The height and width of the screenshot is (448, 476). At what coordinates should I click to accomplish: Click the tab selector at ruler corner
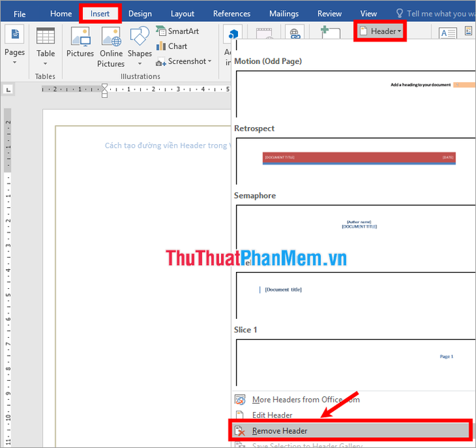tap(8, 88)
